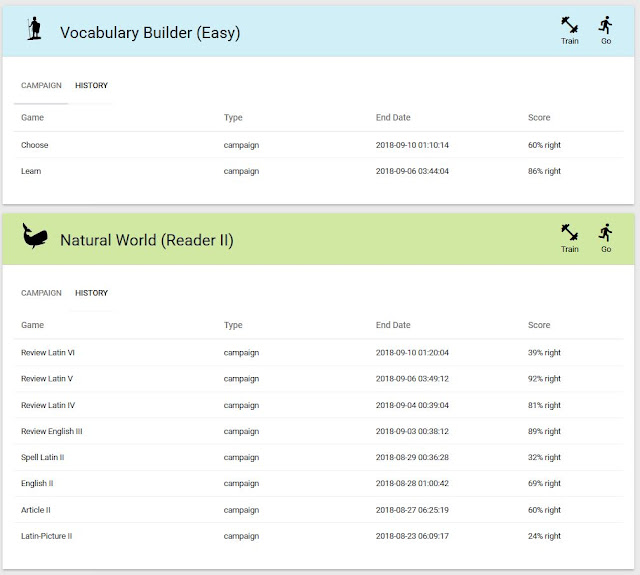This screenshot has width=640, height=575.
Task: Open History tab in Natural World card
Action: [x=91, y=293]
